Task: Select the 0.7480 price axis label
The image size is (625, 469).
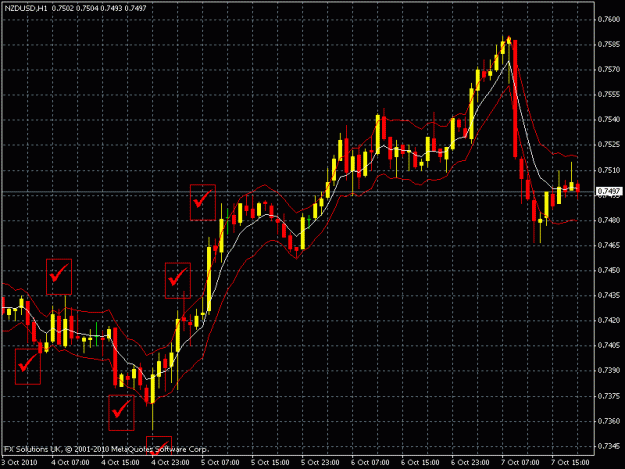Action: [609, 220]
